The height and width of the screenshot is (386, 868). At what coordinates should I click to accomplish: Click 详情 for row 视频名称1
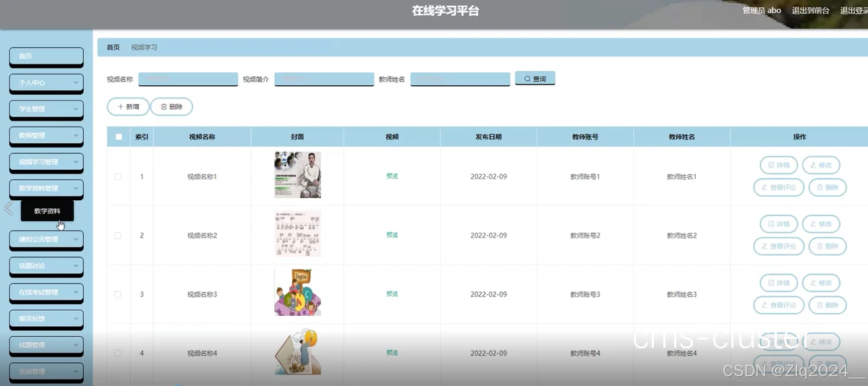779,165
